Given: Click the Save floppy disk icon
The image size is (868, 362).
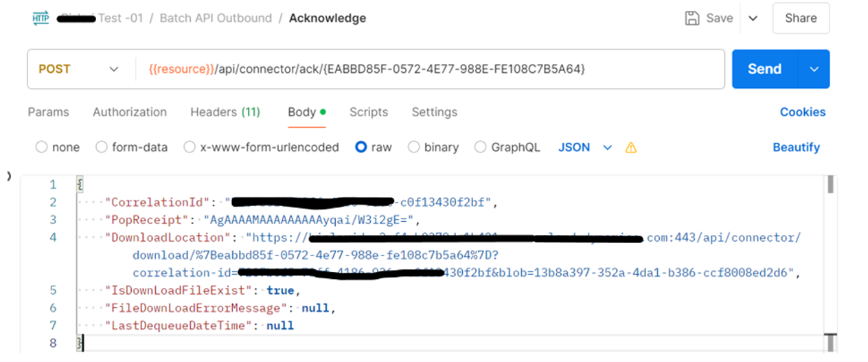Looking at the screenshot, I should pyautogui.click(x=692, y=19).
